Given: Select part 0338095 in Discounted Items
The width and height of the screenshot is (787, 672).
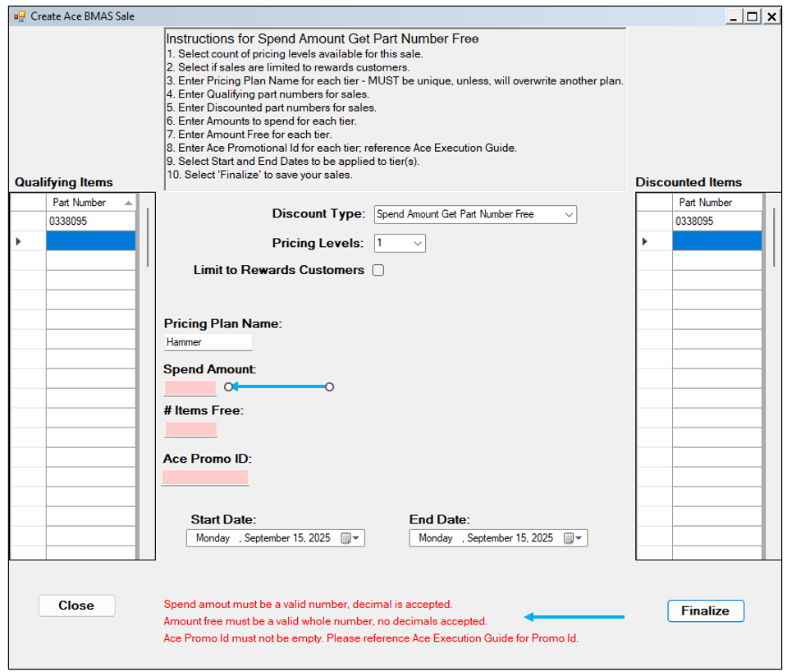Looking at the screenshot, I should click(716, 222).
